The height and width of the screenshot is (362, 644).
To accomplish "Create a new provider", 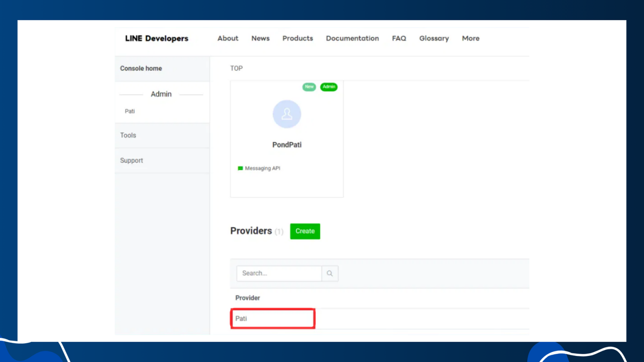I will (305, 231).
